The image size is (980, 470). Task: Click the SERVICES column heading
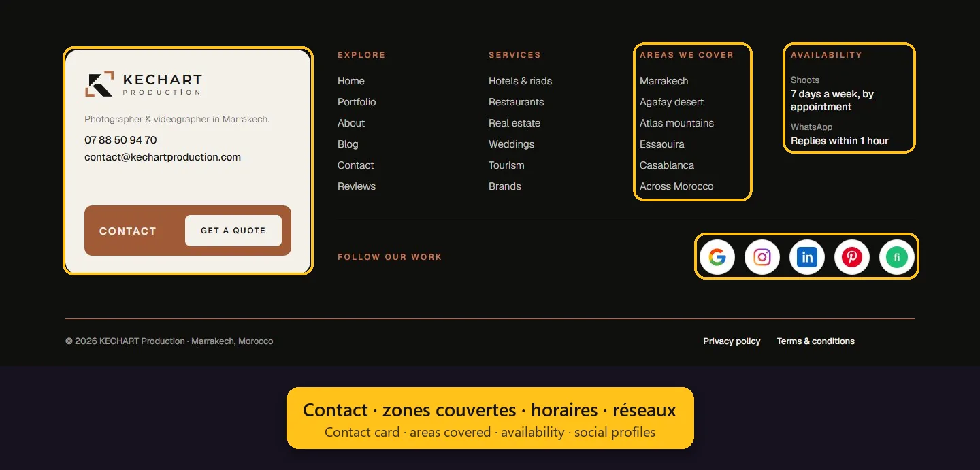pyautogui.click(x=514, y=55)
